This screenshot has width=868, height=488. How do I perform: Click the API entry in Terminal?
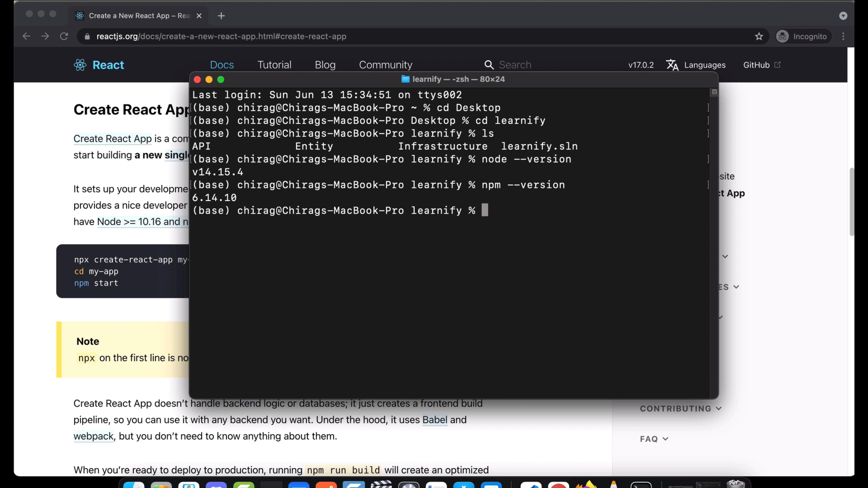click(x=201, y=146)
